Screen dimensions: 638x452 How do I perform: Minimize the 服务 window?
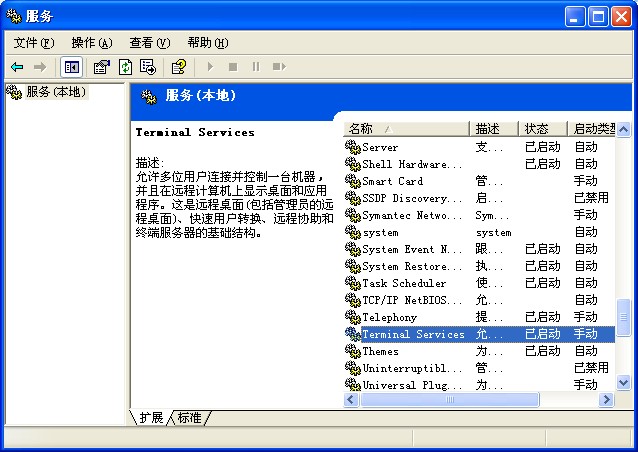575,17
